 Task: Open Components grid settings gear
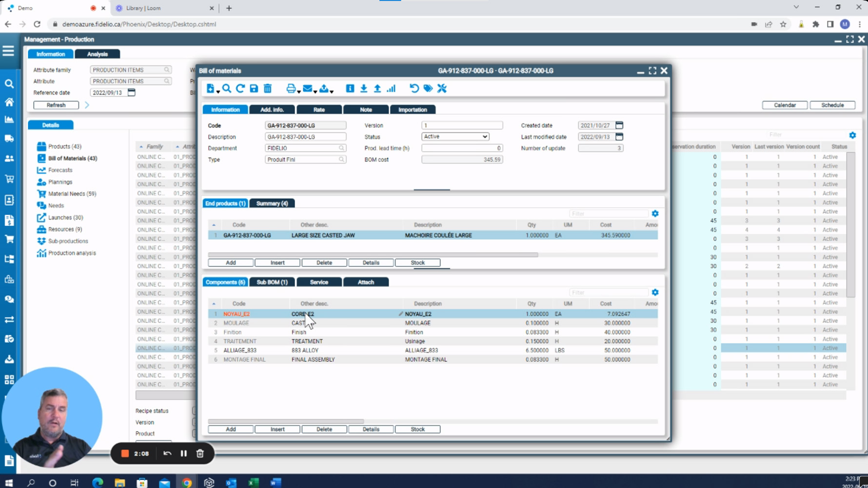pos(655,292)
